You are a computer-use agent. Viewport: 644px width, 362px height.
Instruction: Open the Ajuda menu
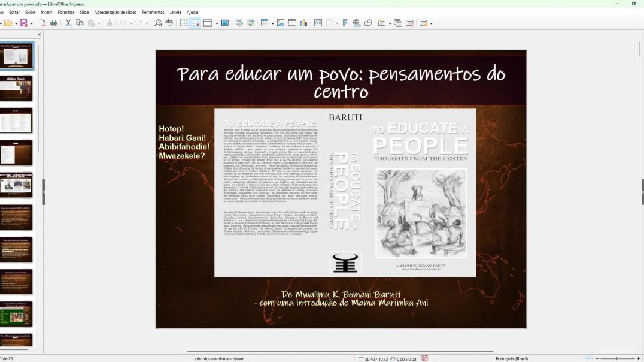tap(192, 13)
